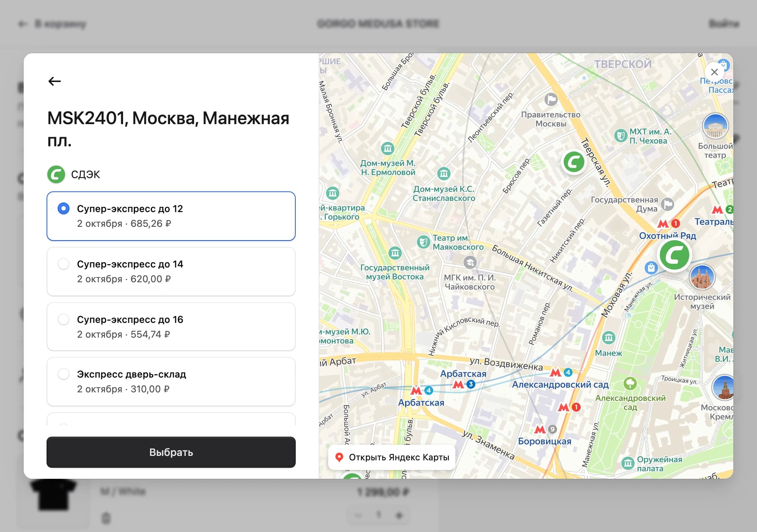
Task: Click Дом-музей К.С. Станиславского icon
Action: pyautogui.click(x=444, y=173)
